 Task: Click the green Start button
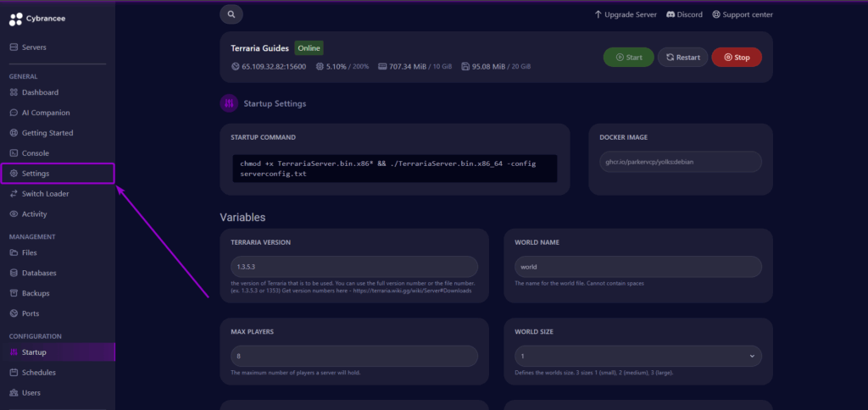629,57
